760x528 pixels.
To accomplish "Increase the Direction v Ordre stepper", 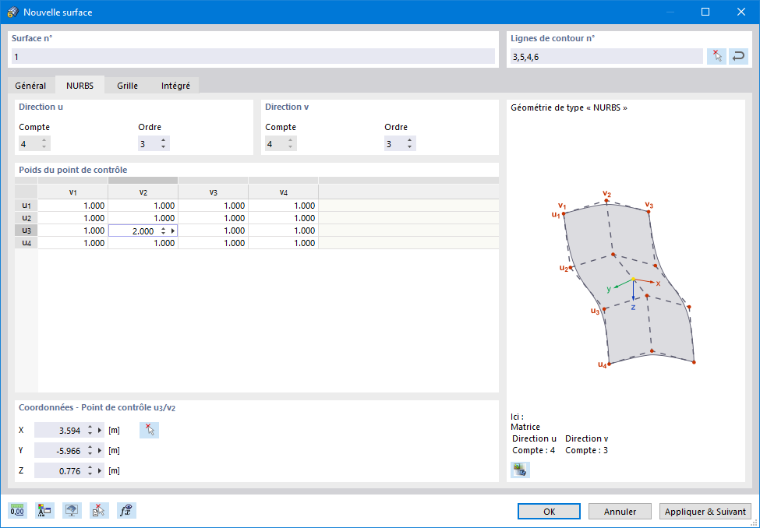I will [410, 141].
